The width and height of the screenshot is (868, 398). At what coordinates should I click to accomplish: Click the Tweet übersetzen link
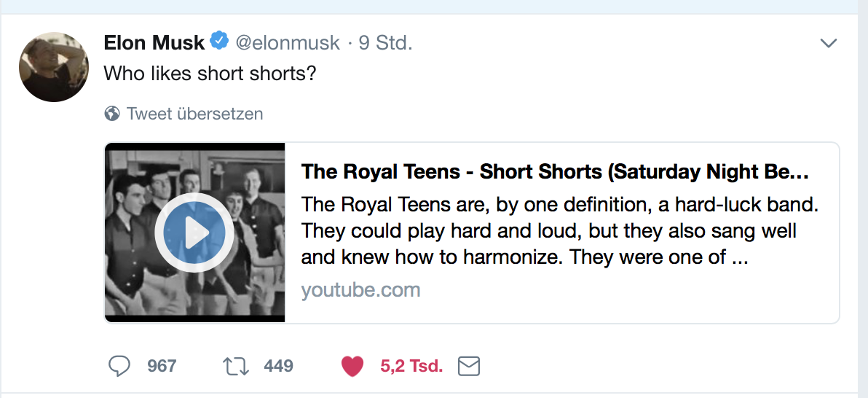point(194,114)
